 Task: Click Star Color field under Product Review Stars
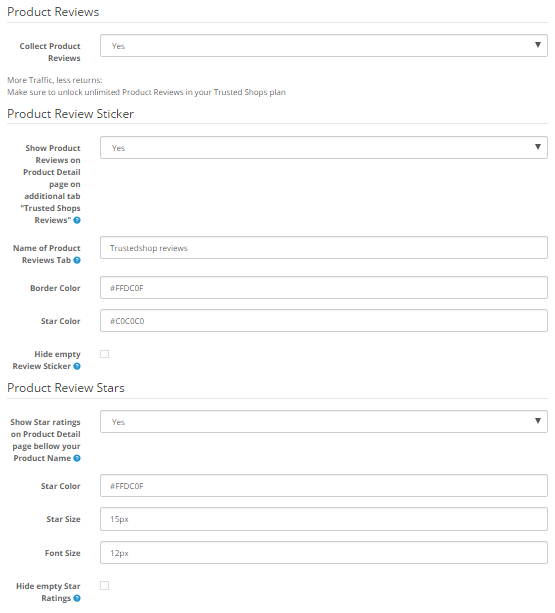click(x=324, y=486)
